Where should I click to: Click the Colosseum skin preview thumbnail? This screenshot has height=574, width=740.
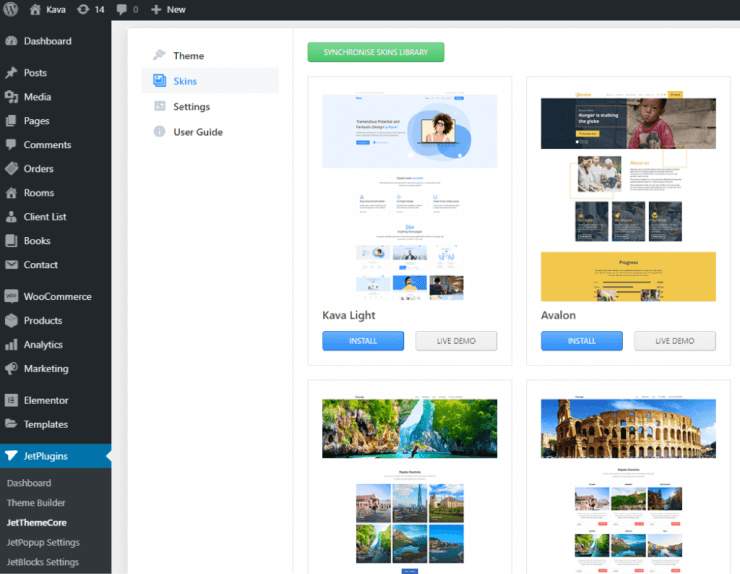pos(628,484)
